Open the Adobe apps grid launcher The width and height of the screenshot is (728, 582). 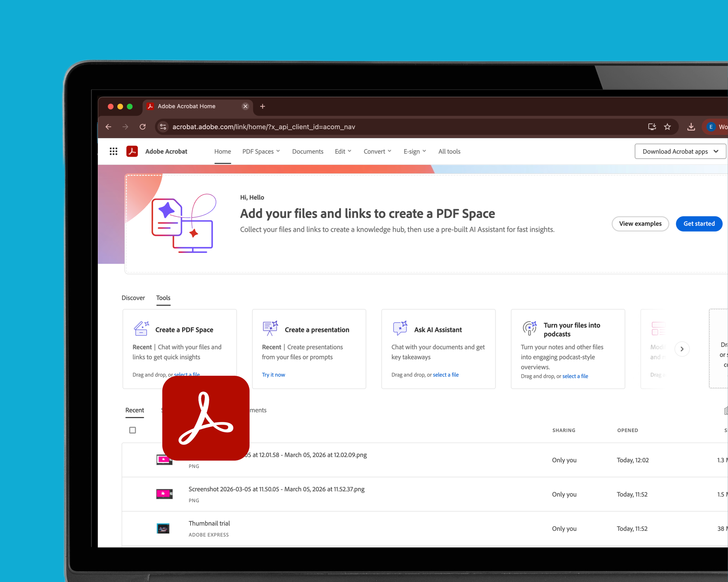114,152
